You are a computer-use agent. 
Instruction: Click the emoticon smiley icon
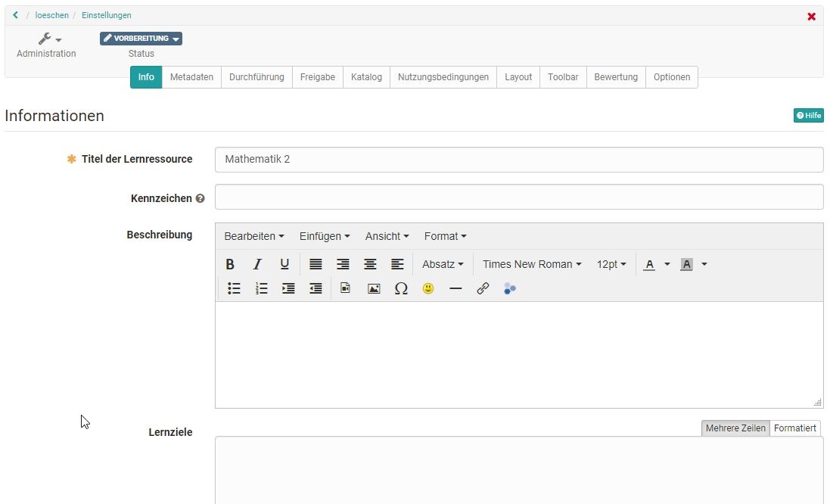point(428,288)
